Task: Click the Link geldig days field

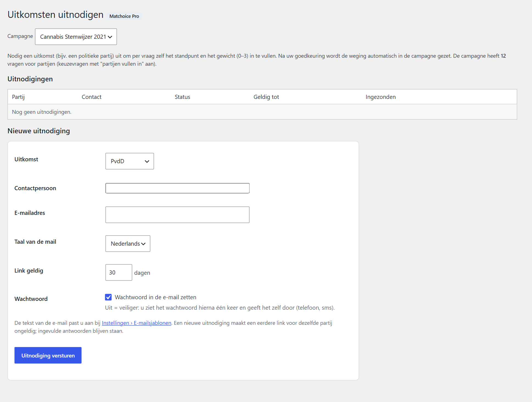Action: click(119, 272)
